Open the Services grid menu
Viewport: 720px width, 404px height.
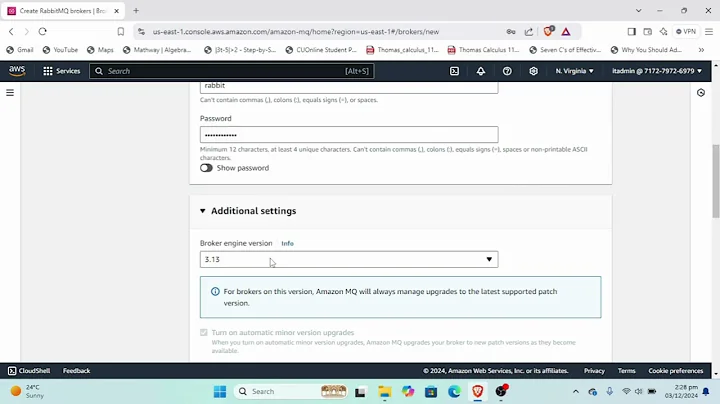pos(62,71)
